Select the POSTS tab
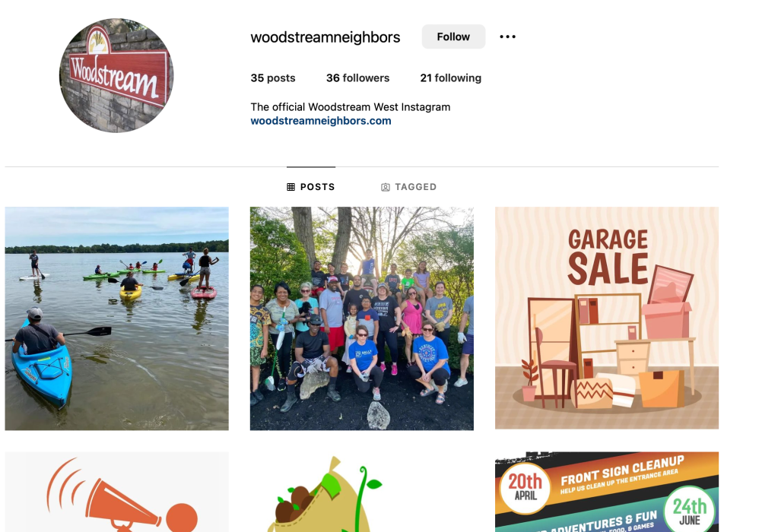 [311, 187]
